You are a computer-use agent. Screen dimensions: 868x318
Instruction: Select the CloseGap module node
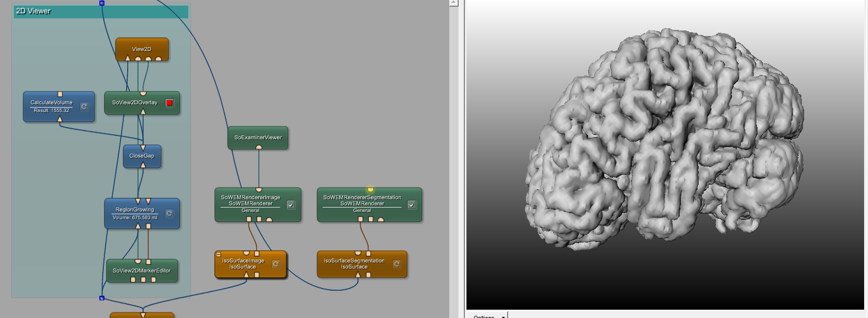click(x=142, y=156)
